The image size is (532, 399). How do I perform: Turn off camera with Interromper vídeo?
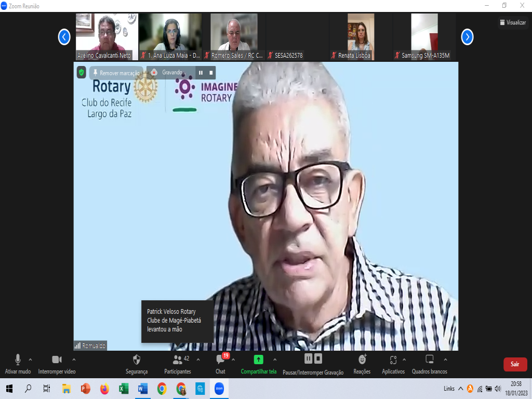pyautogui.click(x=57, y=360)
